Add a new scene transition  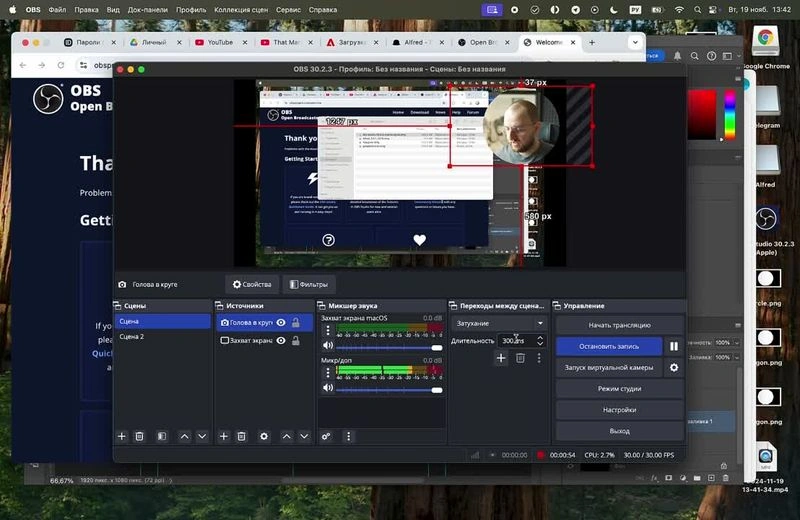(501, 358)
